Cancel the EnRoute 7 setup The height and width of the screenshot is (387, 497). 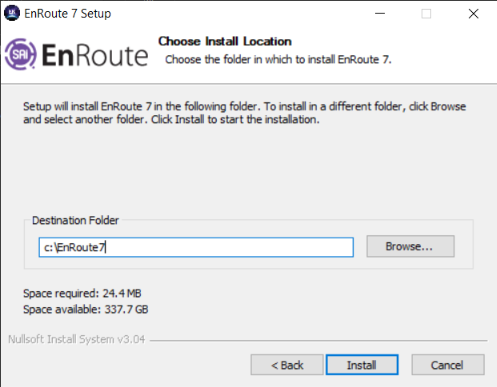click(x=448, y=365)
